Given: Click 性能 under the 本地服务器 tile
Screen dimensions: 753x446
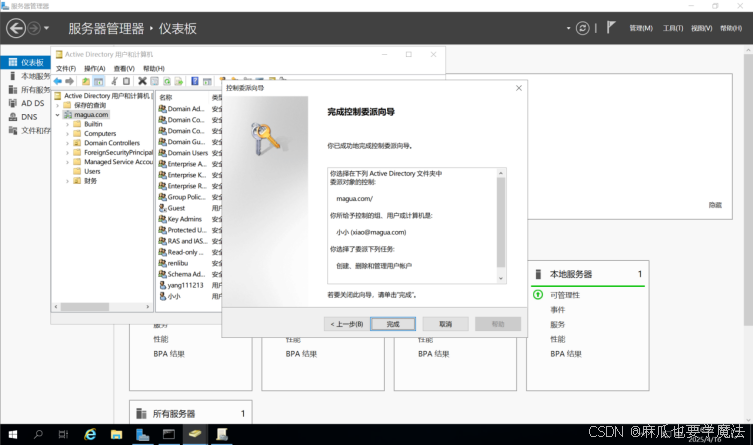Looking at the screenshot, I should [x=558, y=339].
